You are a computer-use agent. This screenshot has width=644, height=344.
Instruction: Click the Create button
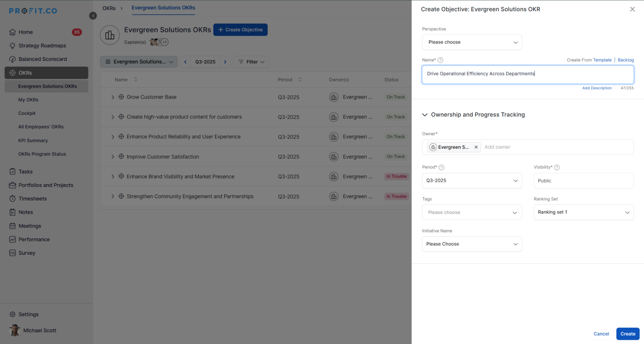pos(628,334)
